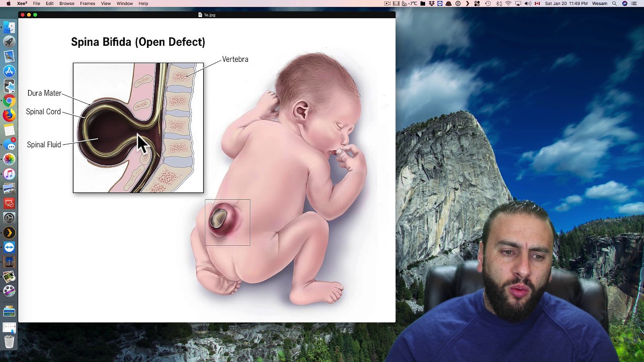Launch the App Store from dock
The image size is (644, 362).
coord(9,71)
